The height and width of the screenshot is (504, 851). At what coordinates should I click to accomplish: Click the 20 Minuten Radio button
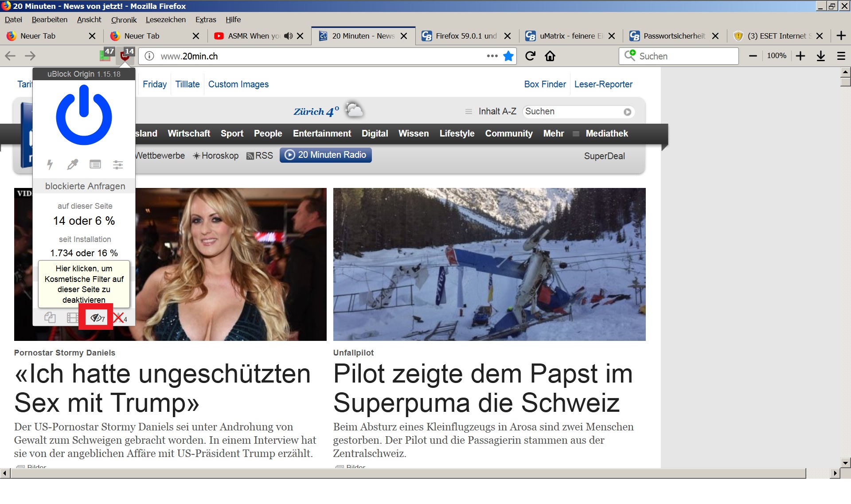326,155
